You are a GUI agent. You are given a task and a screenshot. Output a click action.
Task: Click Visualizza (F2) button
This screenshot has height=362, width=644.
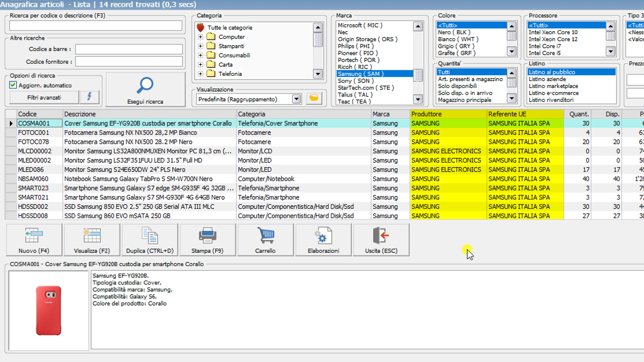click(92, 240)
